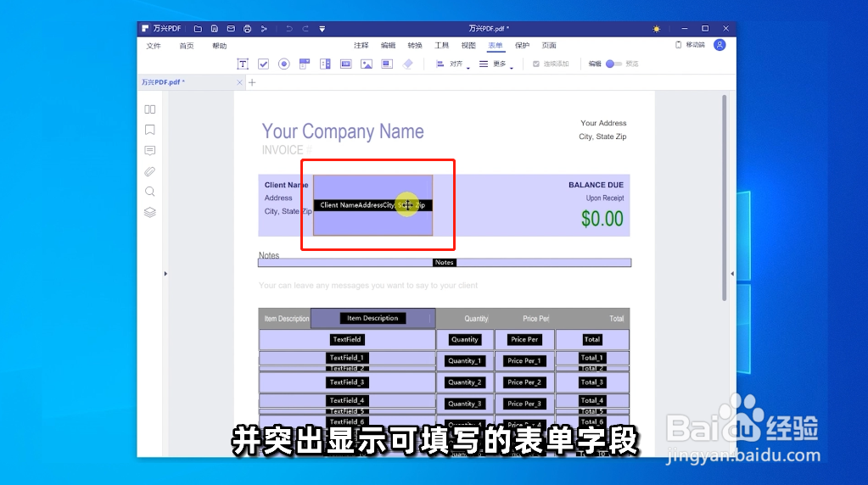Screen dimensions: 868x485
Task: Select the radio button form tool
Action: coord(284,64)
